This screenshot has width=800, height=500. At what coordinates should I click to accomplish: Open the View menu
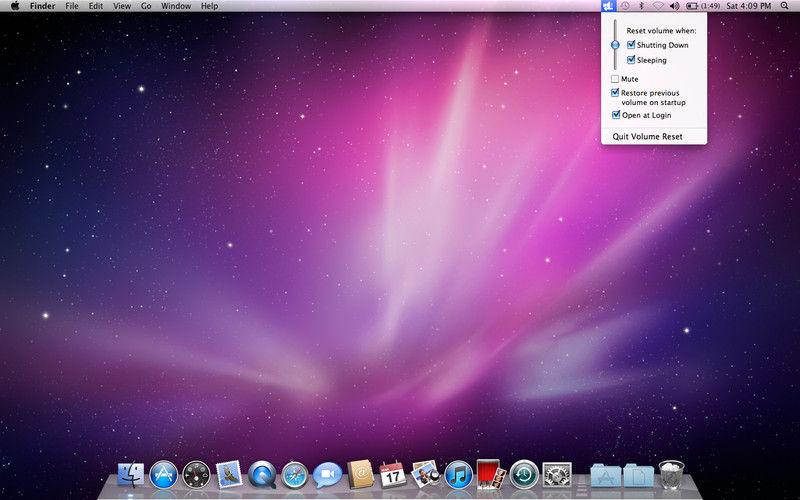click(x=122, y=6)
